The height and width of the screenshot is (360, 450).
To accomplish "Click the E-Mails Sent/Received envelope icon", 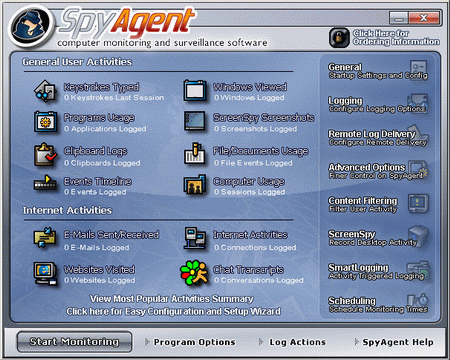I will coord(45,237).
